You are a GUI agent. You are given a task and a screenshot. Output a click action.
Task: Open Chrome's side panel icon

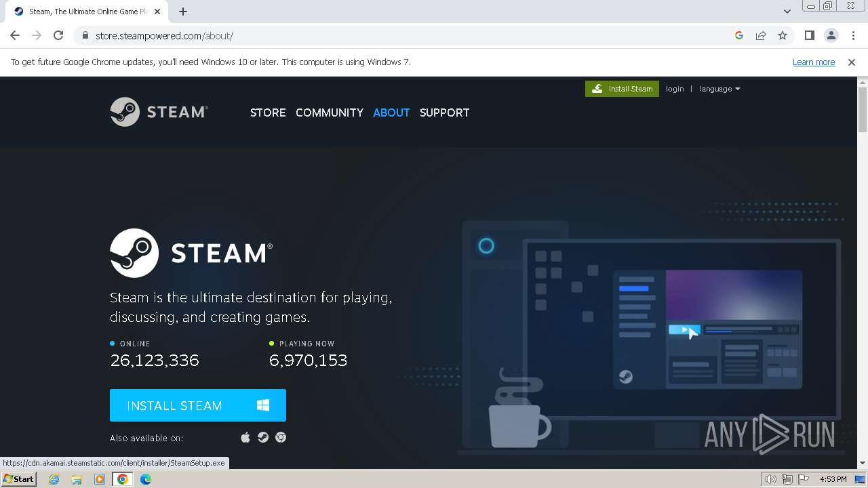(x=809, y=35)
